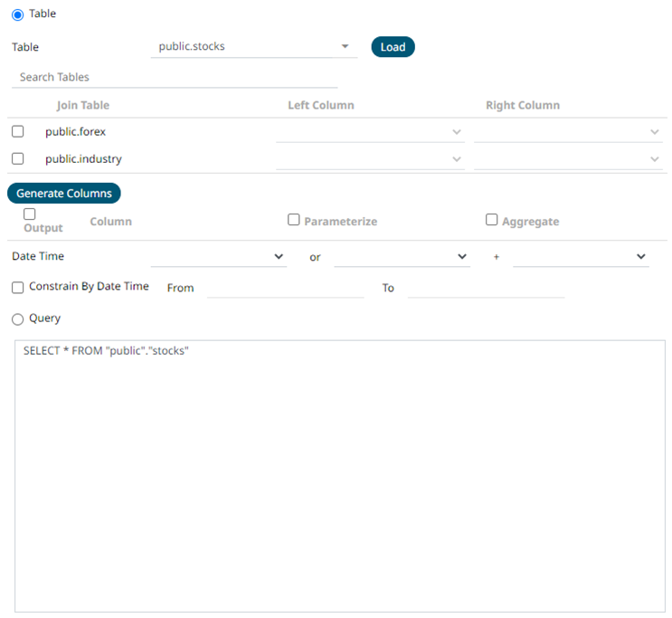Expand Left Column dropdown for public.industry
672x618 pixels.
pyautogui.click(x=370, y=159)
